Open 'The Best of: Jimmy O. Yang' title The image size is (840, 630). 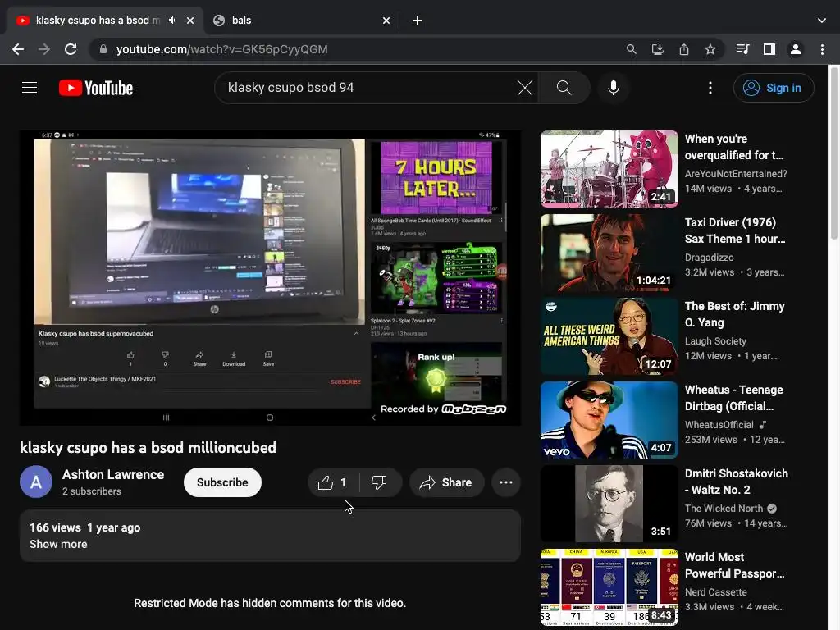(734, 314)
